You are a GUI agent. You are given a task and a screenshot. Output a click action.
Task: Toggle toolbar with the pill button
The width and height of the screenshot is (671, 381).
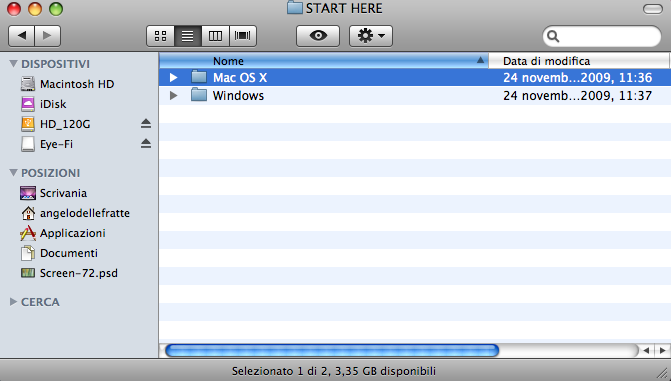click(x=653, y=9)
